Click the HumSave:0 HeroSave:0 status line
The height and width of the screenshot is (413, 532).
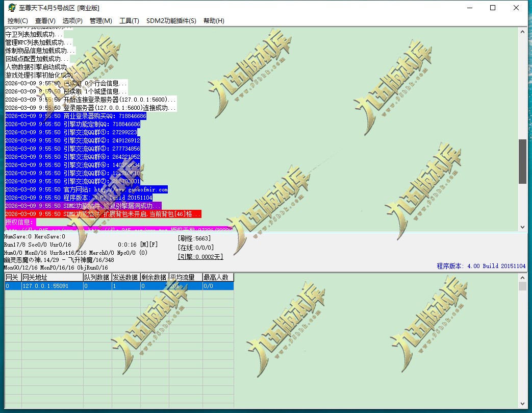pyautogui.click(x=35, y=236)
